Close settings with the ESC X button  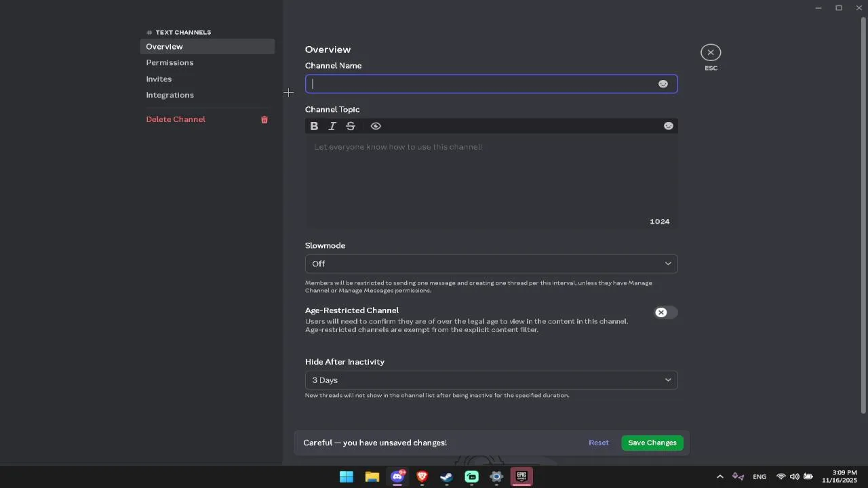[711, 52]
